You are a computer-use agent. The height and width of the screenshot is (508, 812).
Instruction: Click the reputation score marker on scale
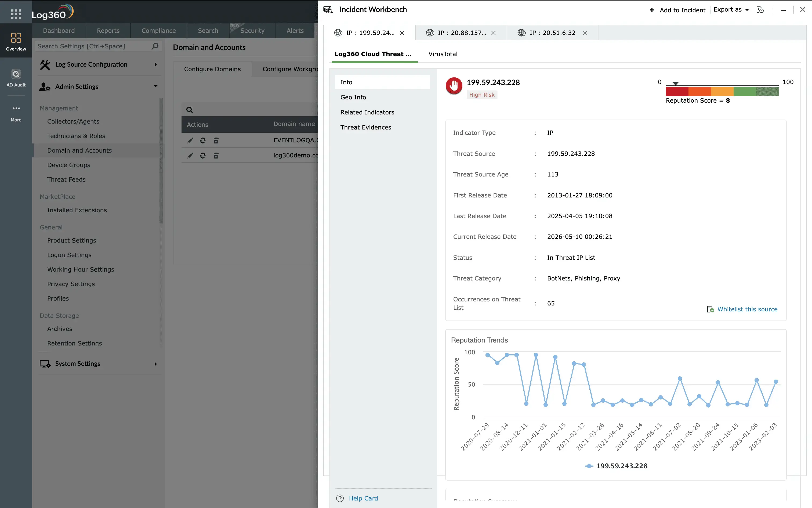tap(675, 83)
